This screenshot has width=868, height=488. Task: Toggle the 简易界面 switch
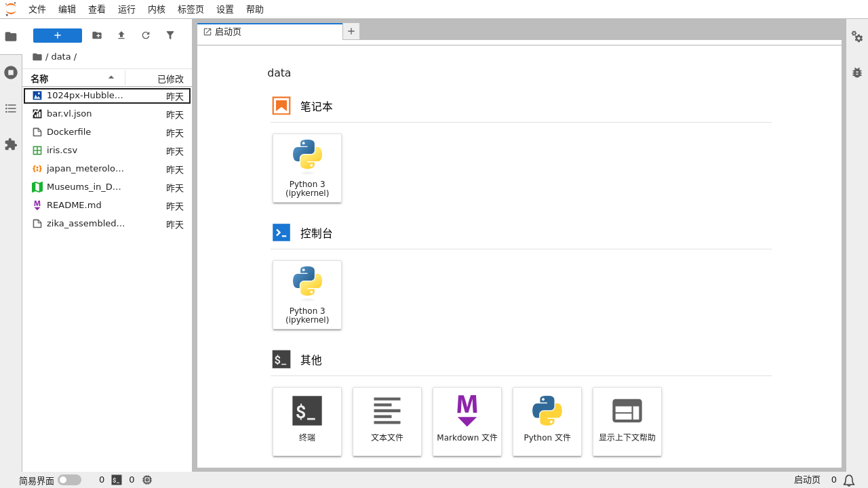[x=69, y=480]
